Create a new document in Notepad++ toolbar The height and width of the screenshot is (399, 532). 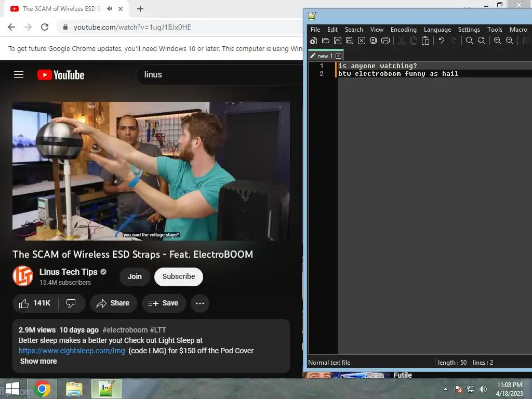314,41
